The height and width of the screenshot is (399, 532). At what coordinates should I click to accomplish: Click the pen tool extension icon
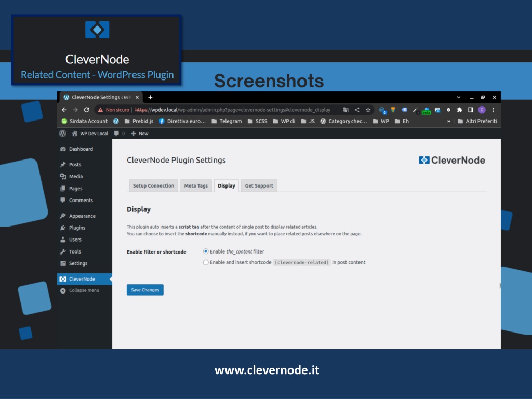(x=415, y=110)
